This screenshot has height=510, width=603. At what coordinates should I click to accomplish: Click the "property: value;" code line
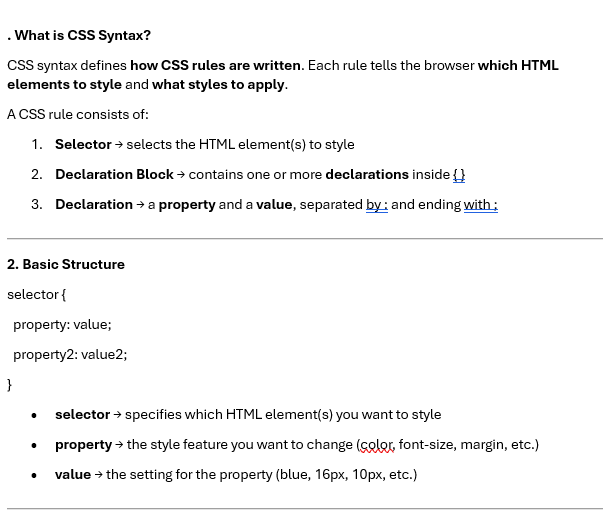click(62, 325)
